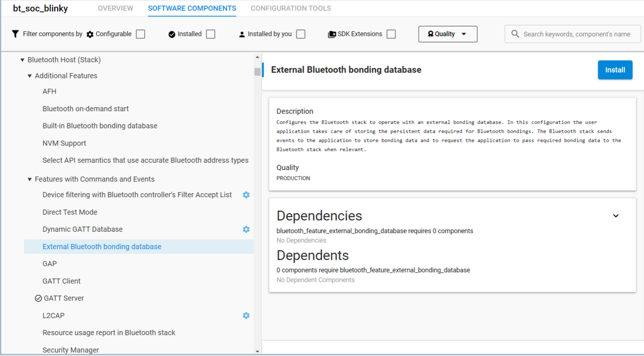
Task: Click the SDK Extensions book icon
Action: (331, 34)
